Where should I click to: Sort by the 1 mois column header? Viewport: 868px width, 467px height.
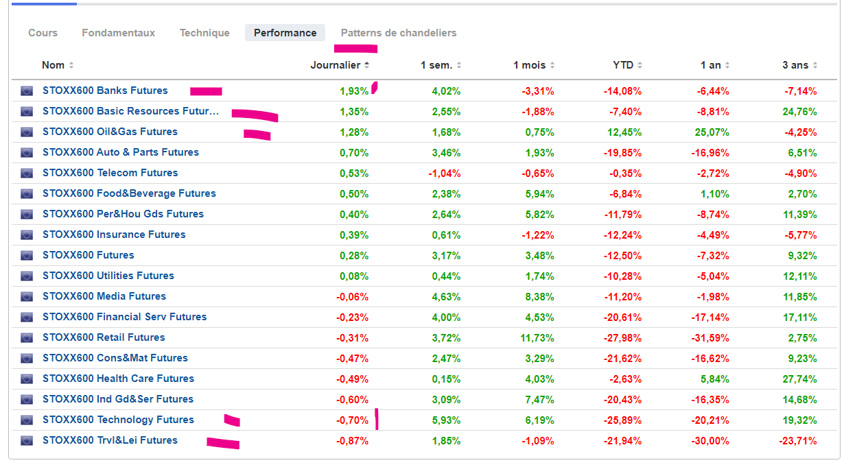(x=529, y=65)
